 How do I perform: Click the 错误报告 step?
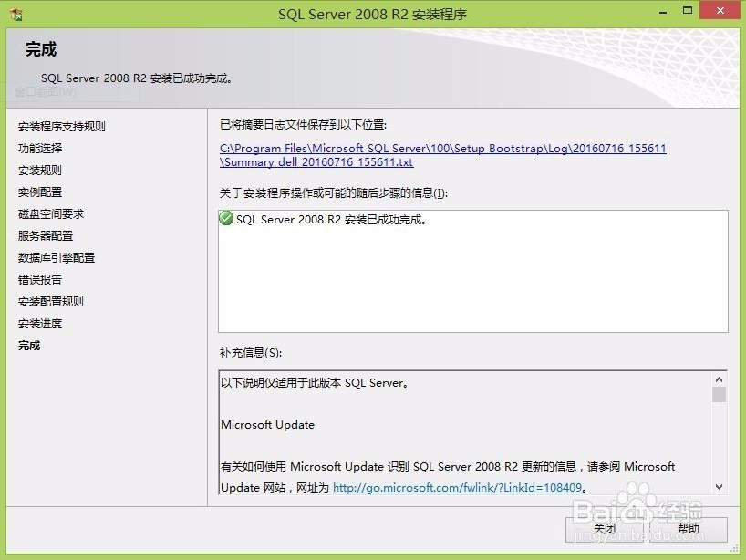pyautogui.click(x=40, y=280)
